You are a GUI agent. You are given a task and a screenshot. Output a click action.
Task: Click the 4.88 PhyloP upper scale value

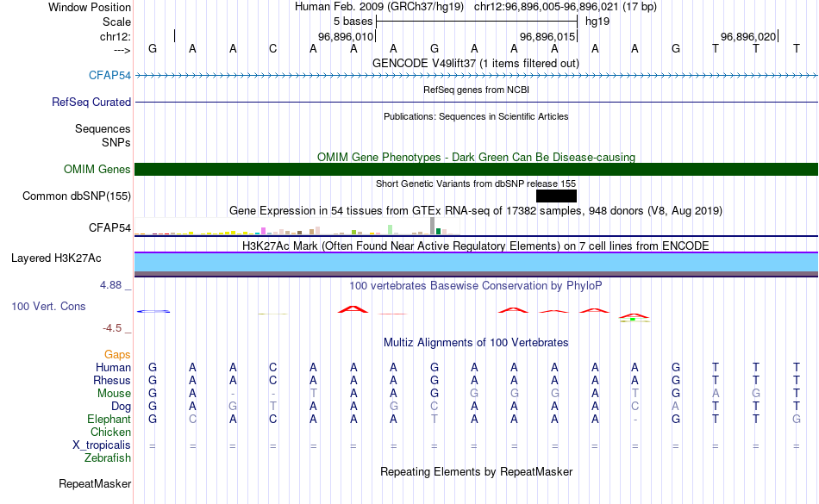point(110,285)
